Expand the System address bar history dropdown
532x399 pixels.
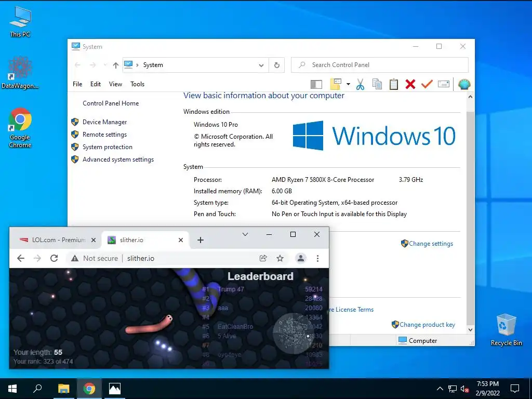(261, 65)
